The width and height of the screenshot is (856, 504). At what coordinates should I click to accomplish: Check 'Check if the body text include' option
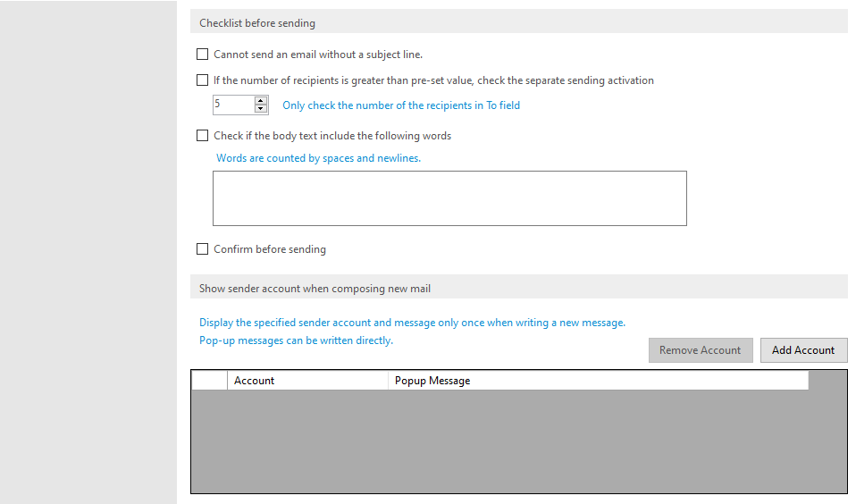pos(203,136)
